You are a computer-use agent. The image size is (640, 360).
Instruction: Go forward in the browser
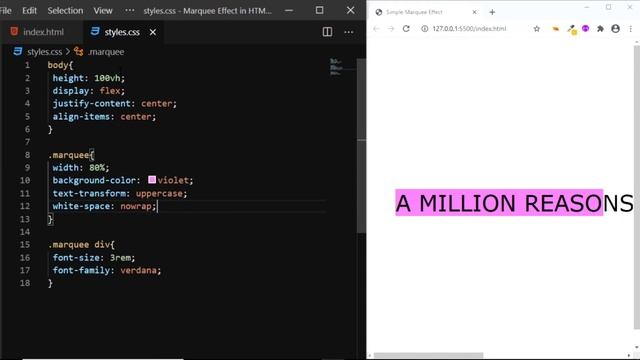(x=391, y=29)
